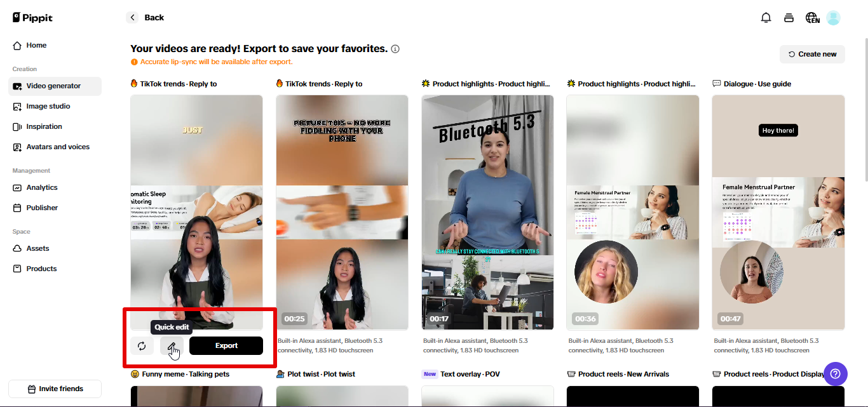This screenshot has height=407, width=868.
Task: Open Avatars and voices
Action: (58, 147)
